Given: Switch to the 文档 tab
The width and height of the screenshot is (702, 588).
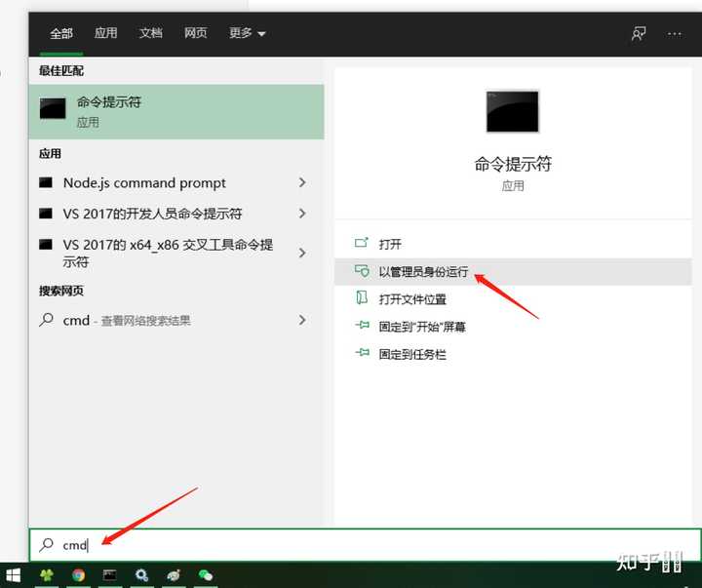Looking at the screenshot, I should point(150,33).
